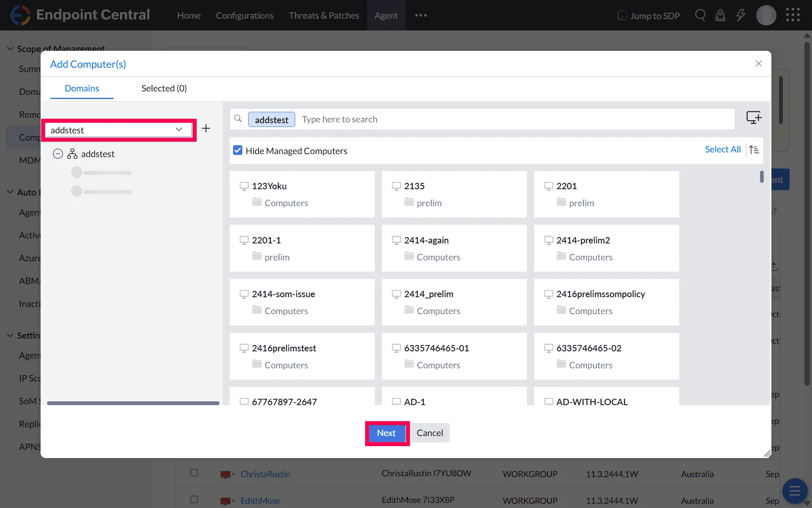Select the 2201-1 computer card
Image resolution: width=812 pixels, height=508 pixels.
(302, 248)
